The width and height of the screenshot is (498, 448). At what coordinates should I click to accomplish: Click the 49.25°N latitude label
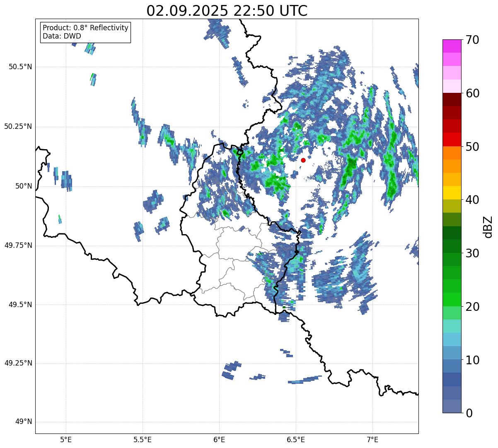point(18,363)
